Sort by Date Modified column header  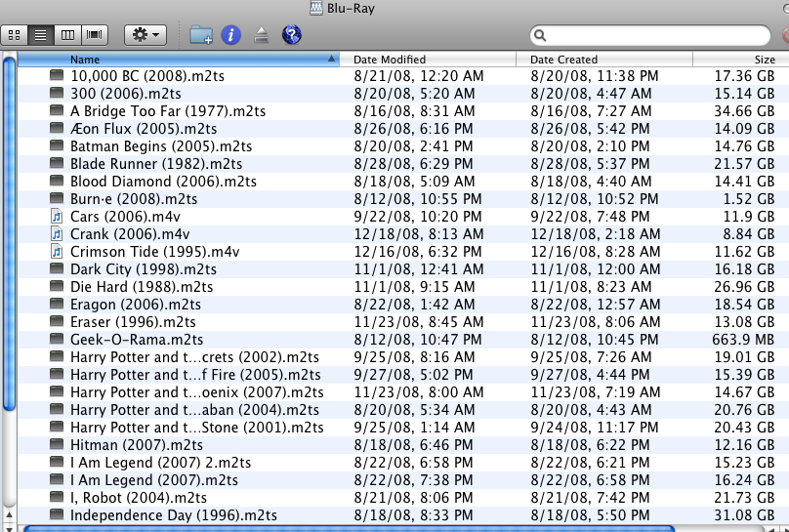pos(428,60)
